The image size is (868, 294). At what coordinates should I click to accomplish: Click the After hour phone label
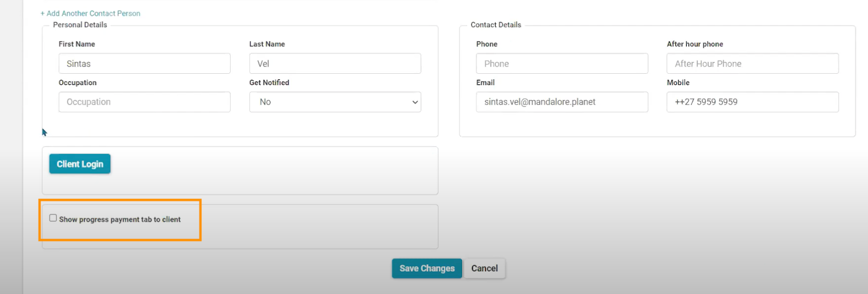(x=695, y=44)
